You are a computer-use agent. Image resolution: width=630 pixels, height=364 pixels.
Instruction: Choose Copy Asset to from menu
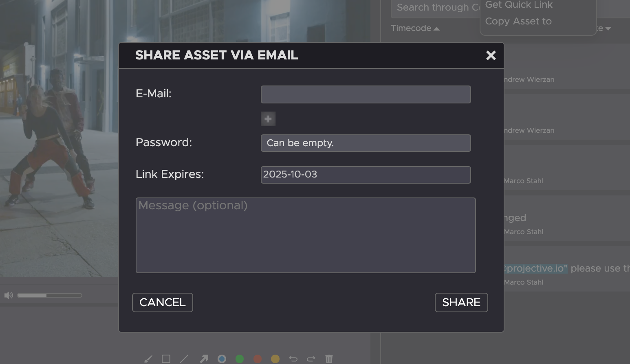(518, 21)
